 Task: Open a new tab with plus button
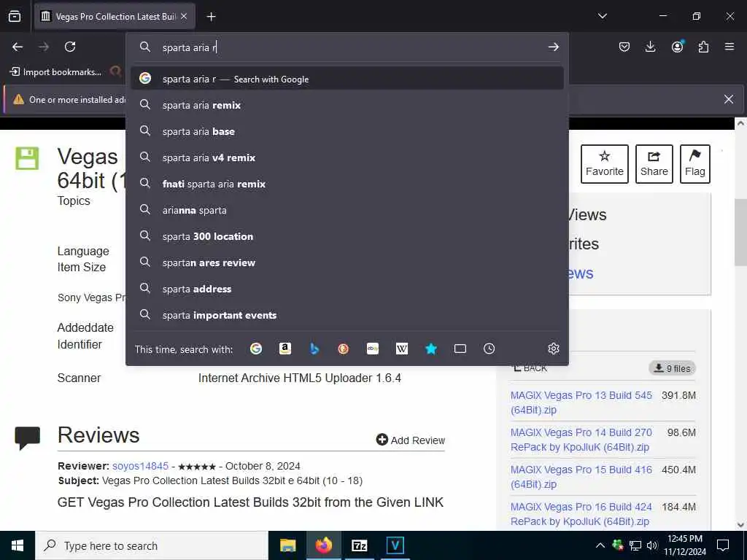click(211, 17)
